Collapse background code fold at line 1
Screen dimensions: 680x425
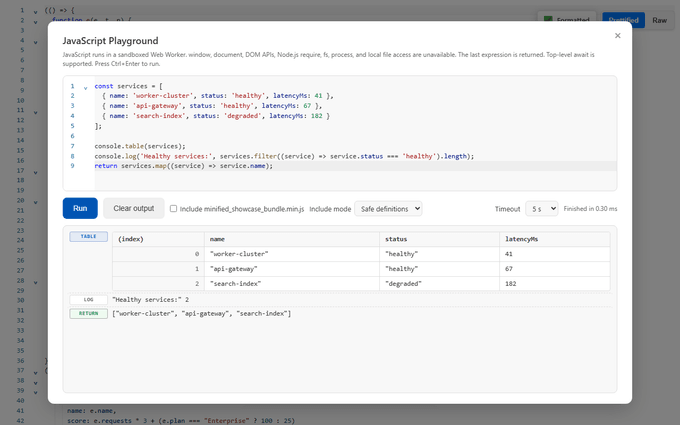click(36, 12)
